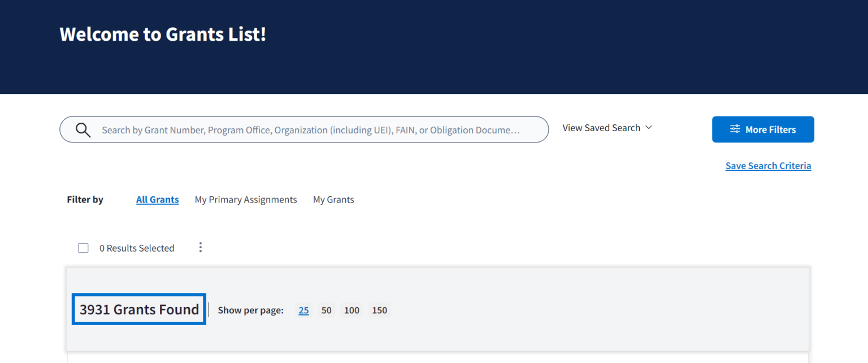
Task: Open the More Filters panel
Action: [x=762, y=129]
